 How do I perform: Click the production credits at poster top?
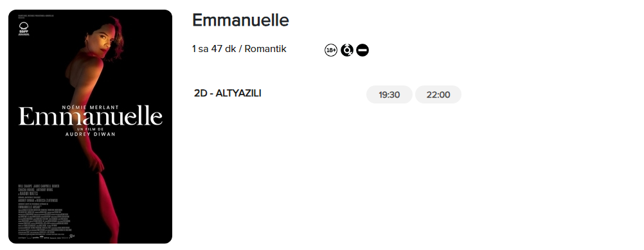click(36, 17)
